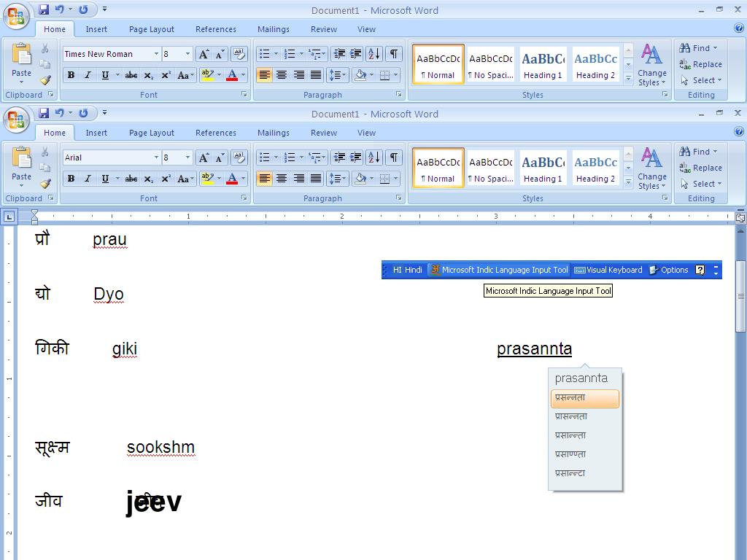Click the Replace icon in Times New Roman ribbon
The height and width of the screenshot is (560, 747).
click(684, 64)
